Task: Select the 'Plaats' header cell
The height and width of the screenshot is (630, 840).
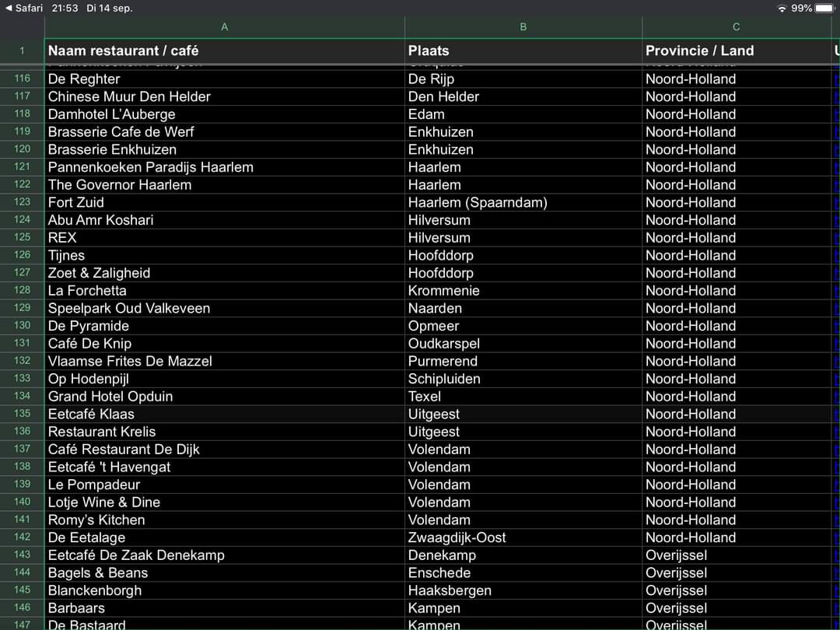Action: point(523,51)
